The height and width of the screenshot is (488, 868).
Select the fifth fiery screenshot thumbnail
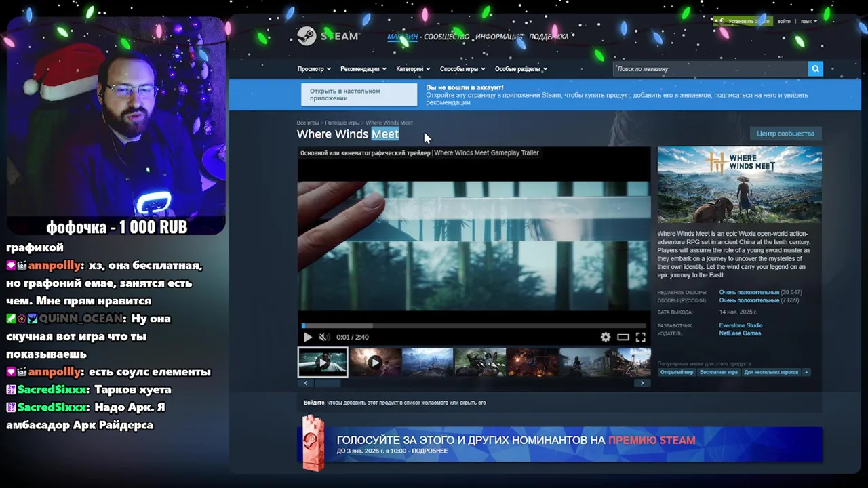pos(533,363)
